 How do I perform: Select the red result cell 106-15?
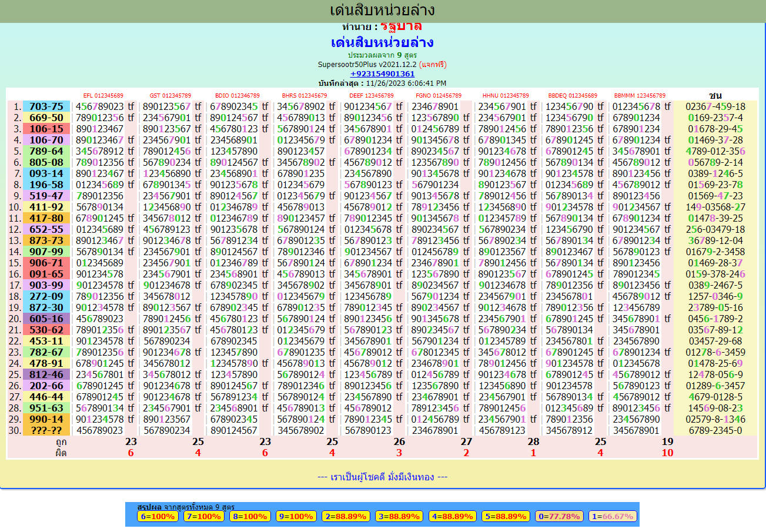[46, 129]
